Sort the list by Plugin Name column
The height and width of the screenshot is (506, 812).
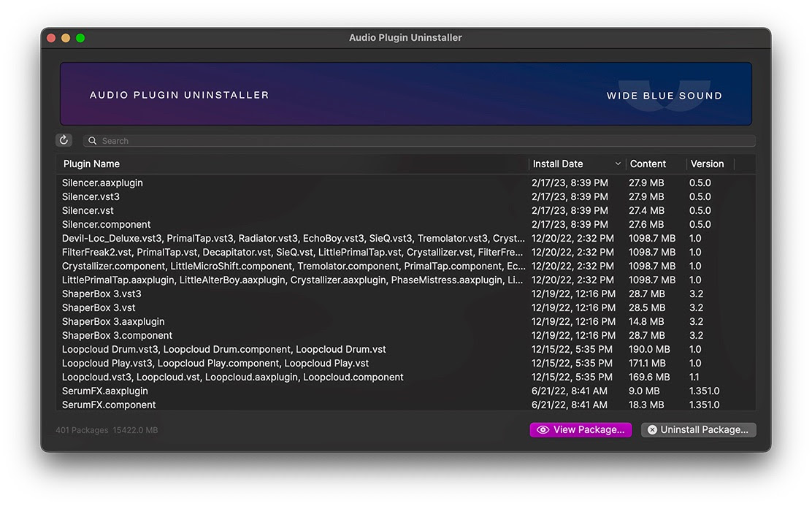pyautogui.click(x=91, y=164)
